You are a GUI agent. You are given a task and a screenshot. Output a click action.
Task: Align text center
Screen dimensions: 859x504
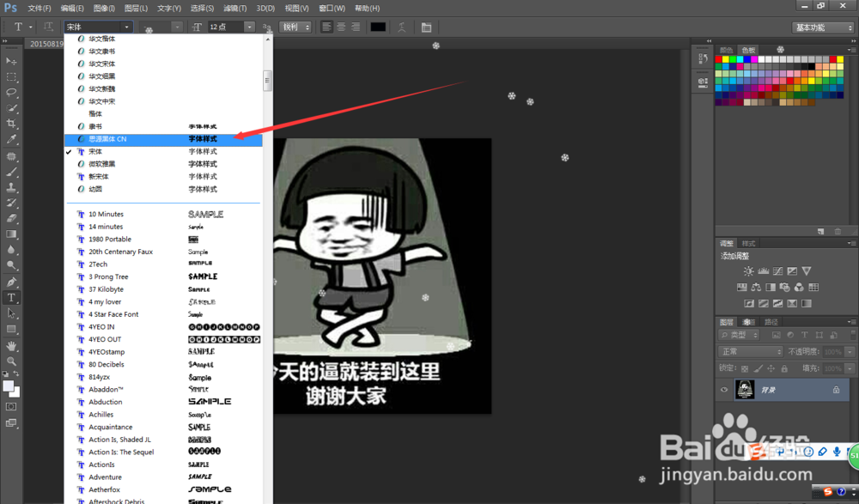(x=341, y=27)
